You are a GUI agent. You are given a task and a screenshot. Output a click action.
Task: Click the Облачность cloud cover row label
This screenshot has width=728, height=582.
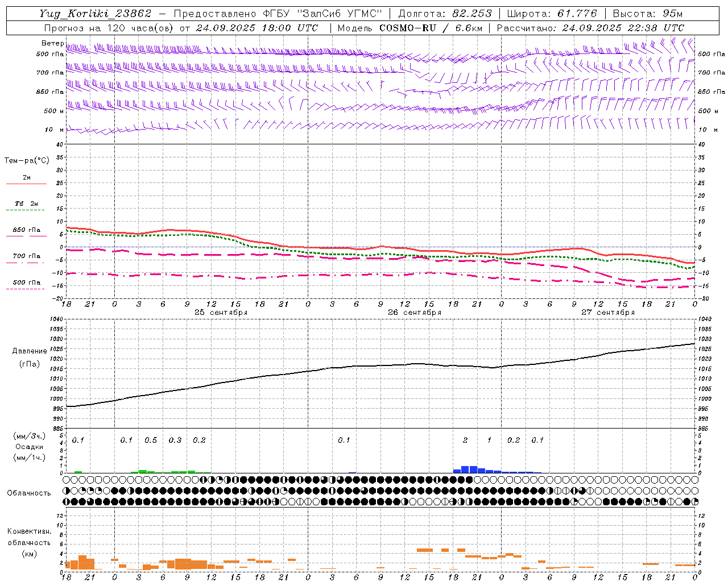29,493
